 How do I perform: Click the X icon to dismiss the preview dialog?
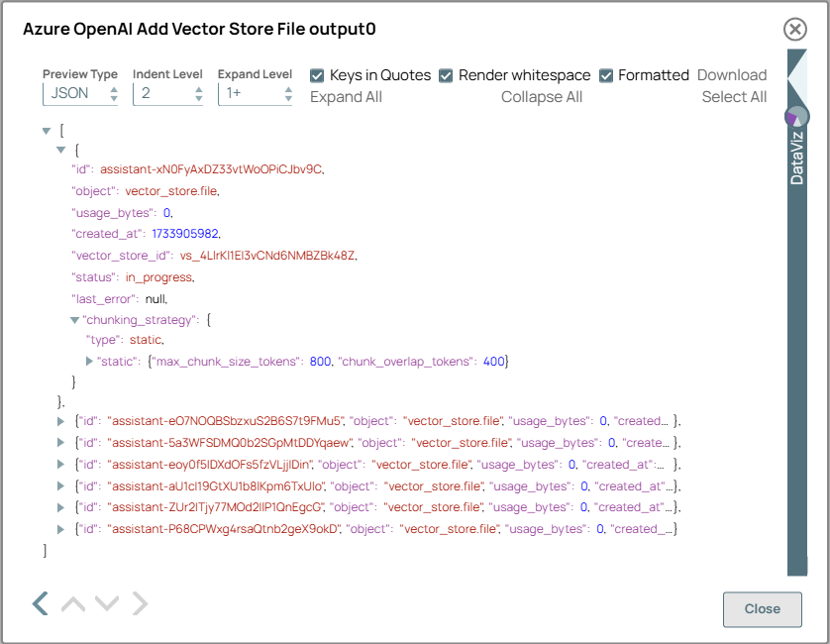pos(794,29)
